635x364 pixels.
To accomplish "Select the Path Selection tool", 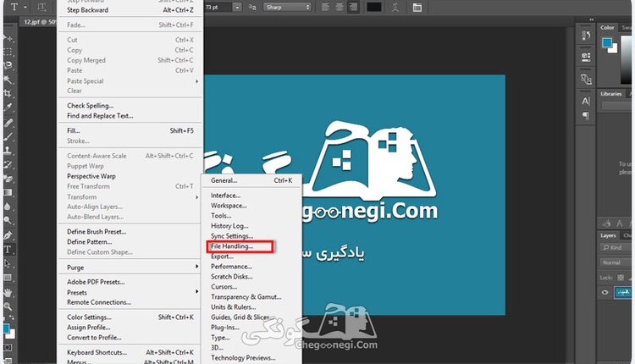I will (x=8, y=263).
